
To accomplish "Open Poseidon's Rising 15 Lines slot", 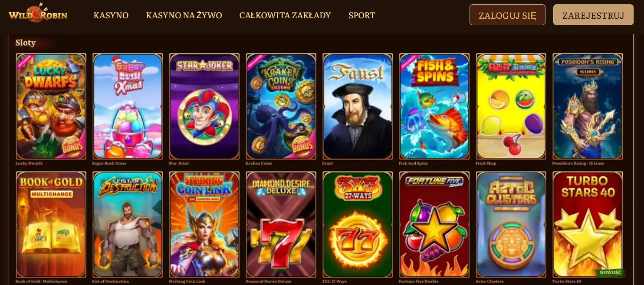I will 588,106.
